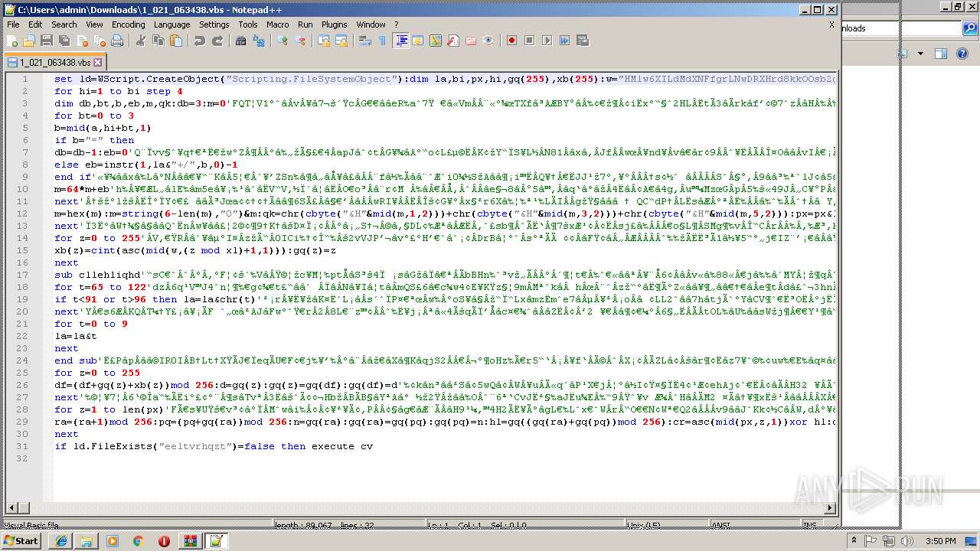The width and height of the screenshot is (980, 551).
Task: Open the Macro menu
Action: pyautogui.click(x=277, y=24)
